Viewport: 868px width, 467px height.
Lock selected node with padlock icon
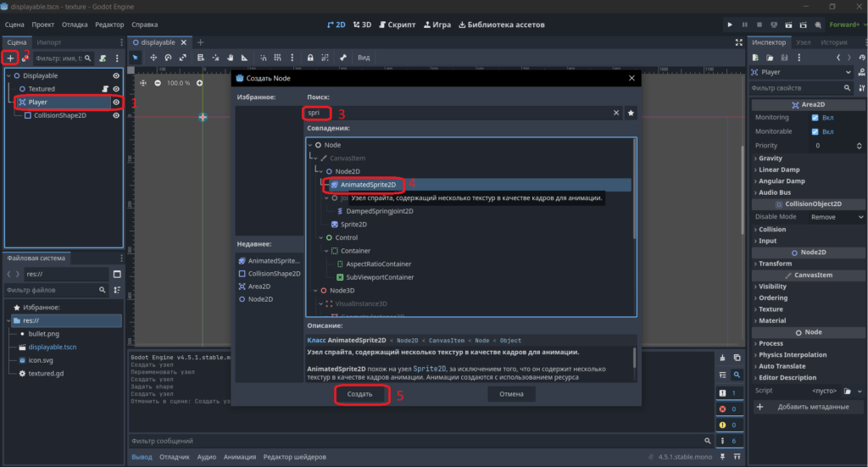point(310,58)
